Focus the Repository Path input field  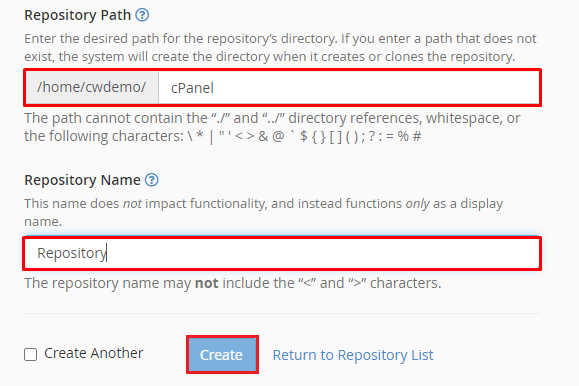349,88
